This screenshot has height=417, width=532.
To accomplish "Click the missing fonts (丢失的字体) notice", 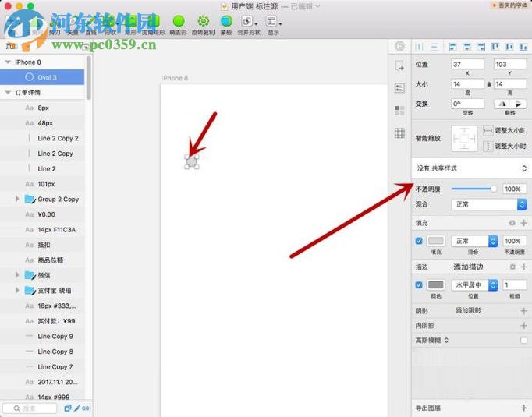I will tap(510, 5).
